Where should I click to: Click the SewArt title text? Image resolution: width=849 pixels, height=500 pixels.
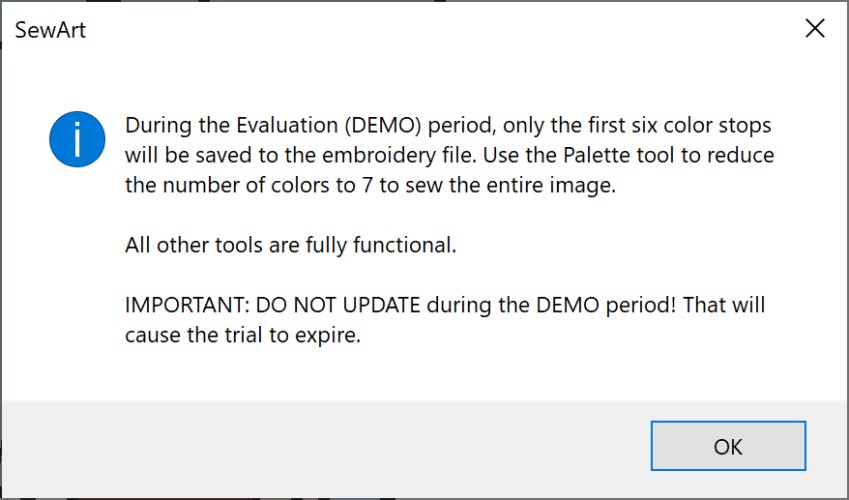coord(48,29)
